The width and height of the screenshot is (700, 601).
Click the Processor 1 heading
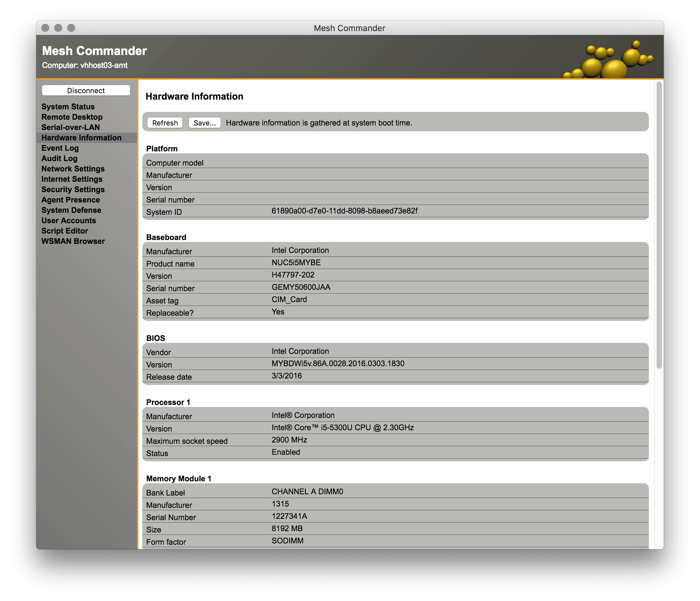tap(168, 402)
